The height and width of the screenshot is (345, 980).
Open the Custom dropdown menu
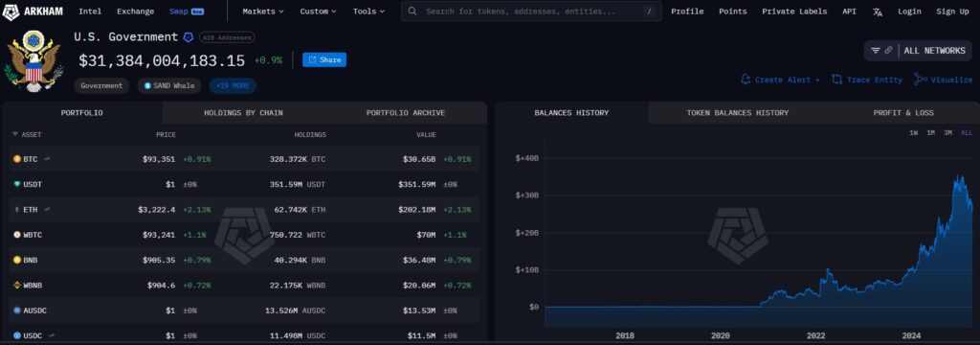tap(318, 11)
